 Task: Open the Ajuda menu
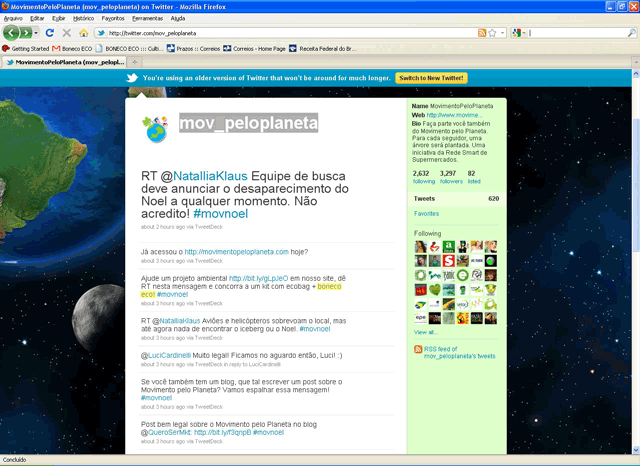point(178,18)
